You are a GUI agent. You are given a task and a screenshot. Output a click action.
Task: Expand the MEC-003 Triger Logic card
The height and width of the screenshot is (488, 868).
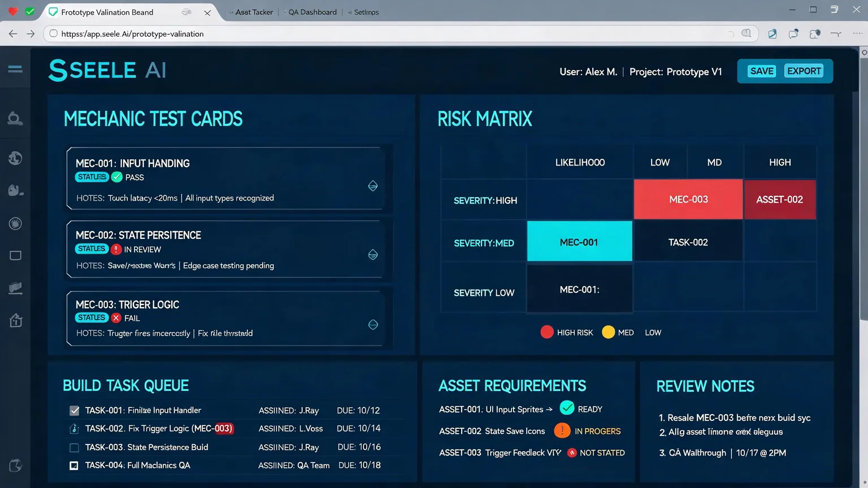[x=373, y=324]
